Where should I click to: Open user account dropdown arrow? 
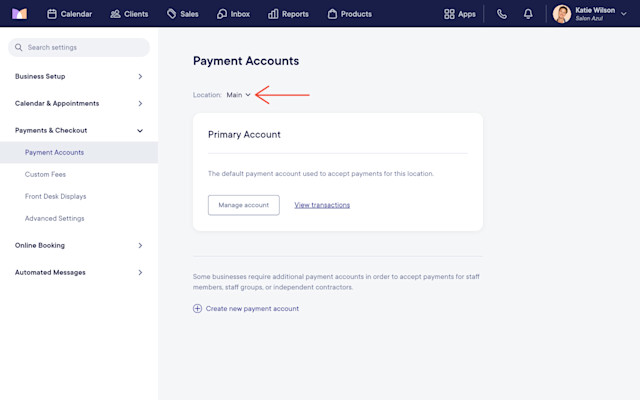(x=624, y=14)
